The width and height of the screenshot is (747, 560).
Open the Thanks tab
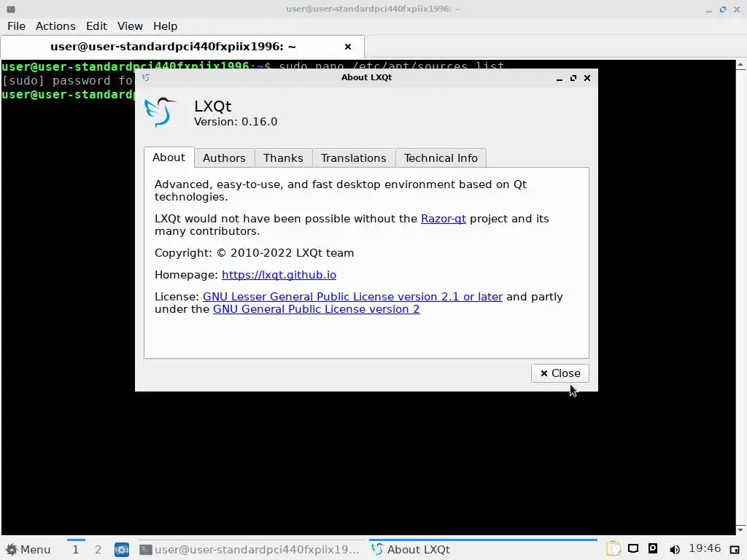click(284, 158)
